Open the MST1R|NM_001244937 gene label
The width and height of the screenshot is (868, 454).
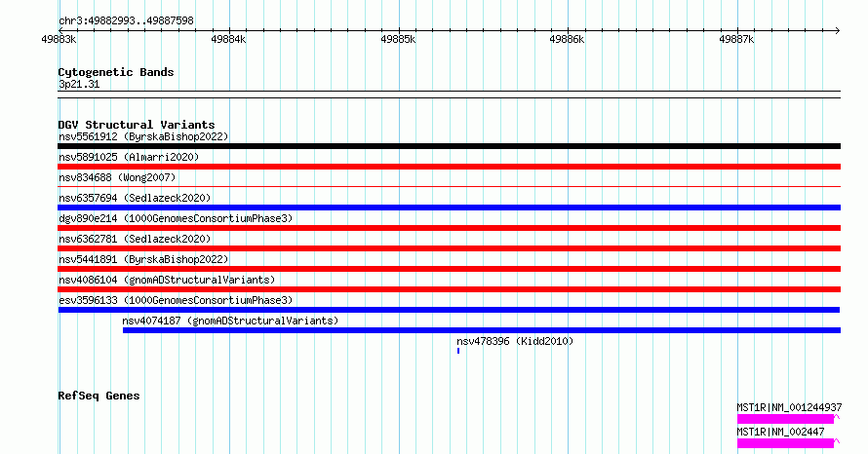789,407
